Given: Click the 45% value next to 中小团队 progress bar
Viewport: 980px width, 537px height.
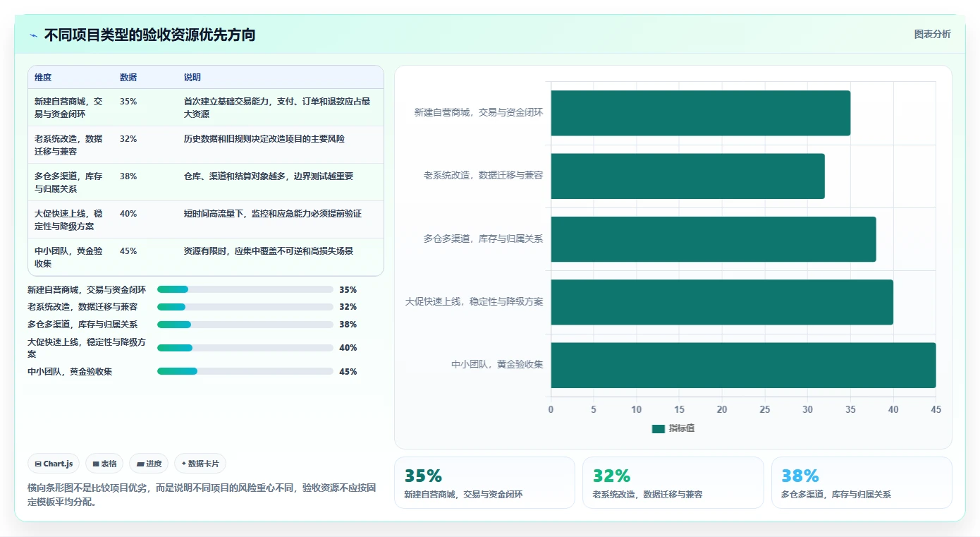Looking at the screenshot, I should coord(348,372).
